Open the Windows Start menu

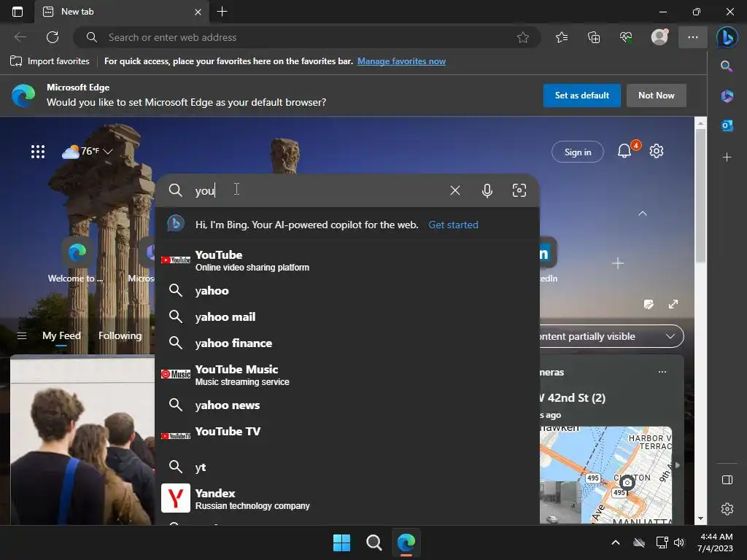[341, 542]
